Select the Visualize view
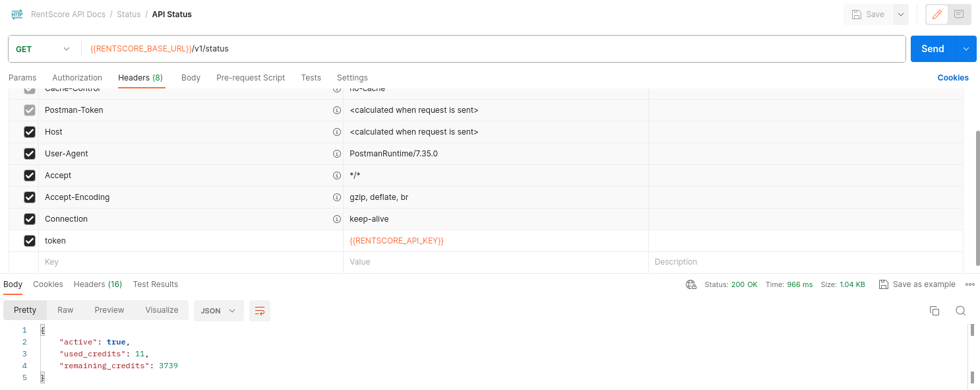The image size is (980, 390). click(162, 310)
